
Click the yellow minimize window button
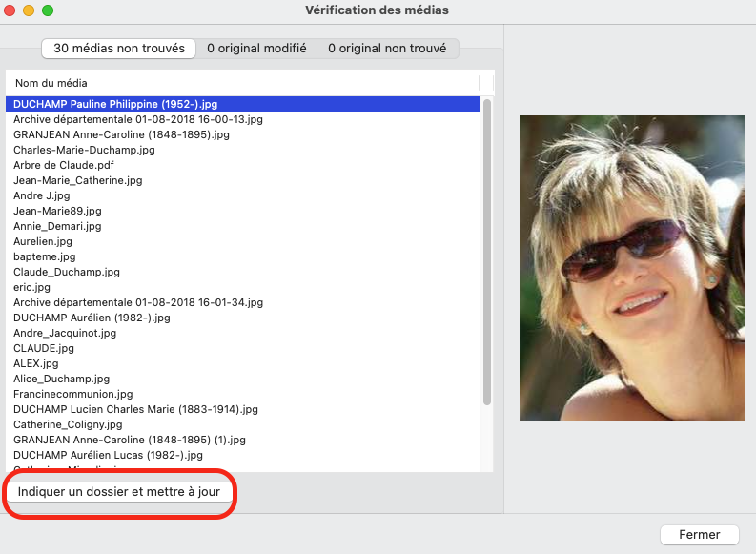coord(29,10)
